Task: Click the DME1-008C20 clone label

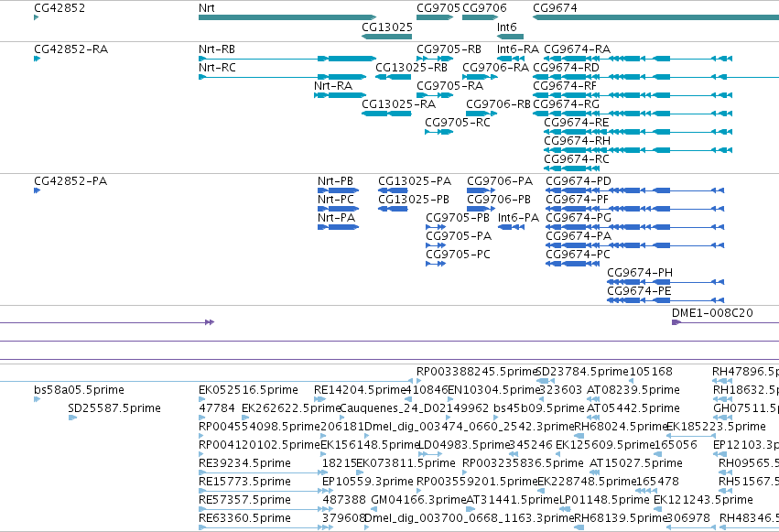Action: 712,313
